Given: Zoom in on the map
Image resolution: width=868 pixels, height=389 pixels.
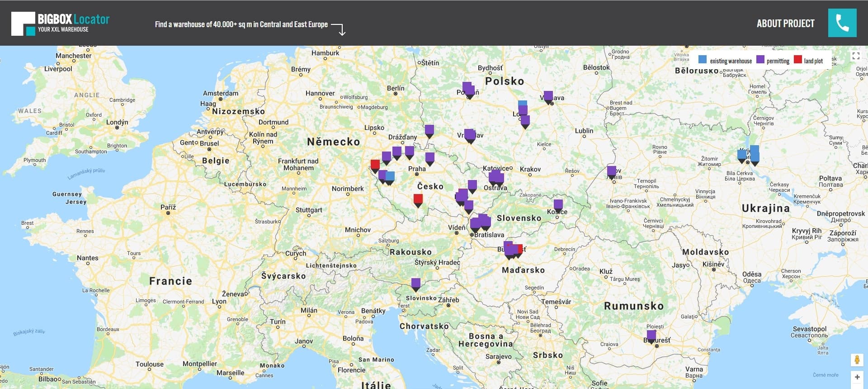Looking at the screenshot, I should click(857, 377).
